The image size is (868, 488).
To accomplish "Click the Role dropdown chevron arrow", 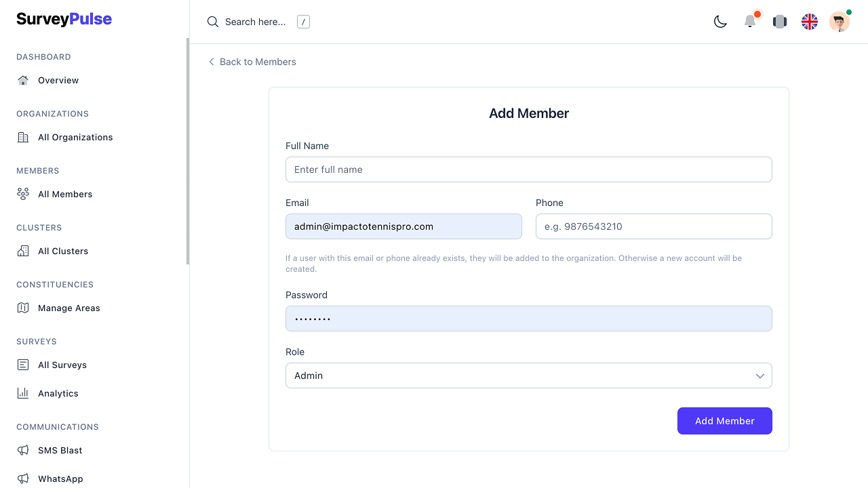I will (x=759, y=376).
